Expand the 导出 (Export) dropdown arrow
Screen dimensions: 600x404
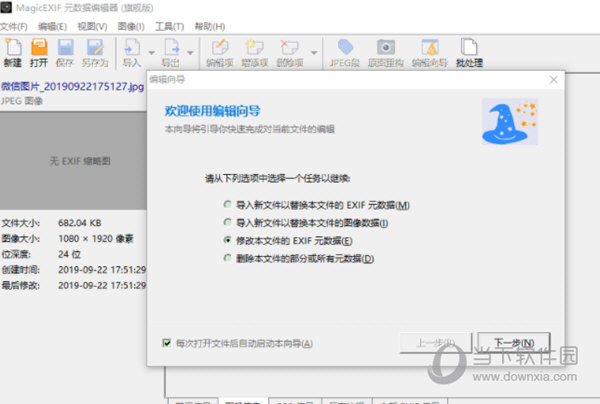(191, 52)
